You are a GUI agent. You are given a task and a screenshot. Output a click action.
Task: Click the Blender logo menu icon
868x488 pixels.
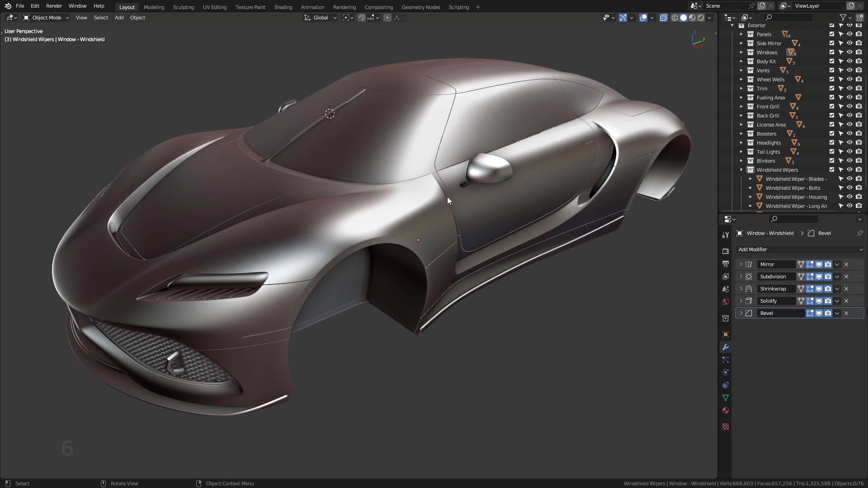8,6
